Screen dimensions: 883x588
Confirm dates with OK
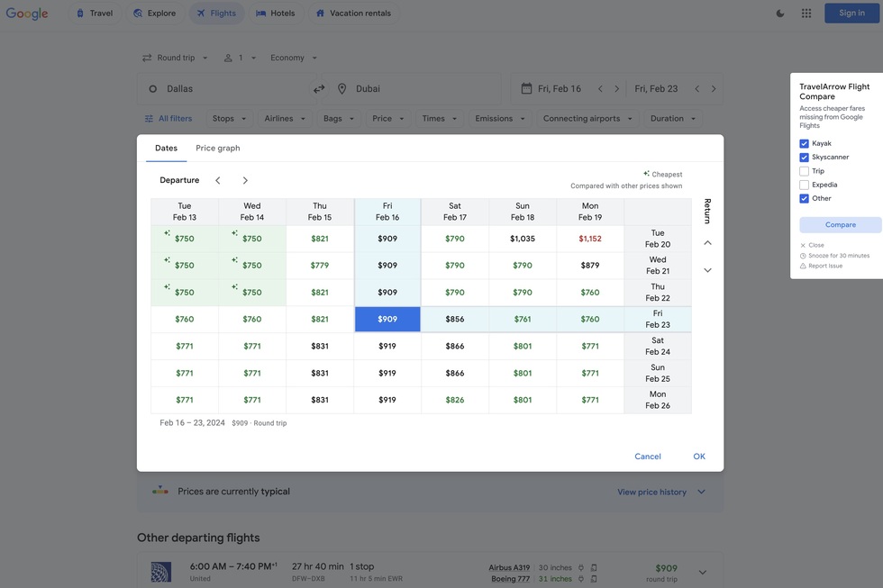[x=699, y=457]
